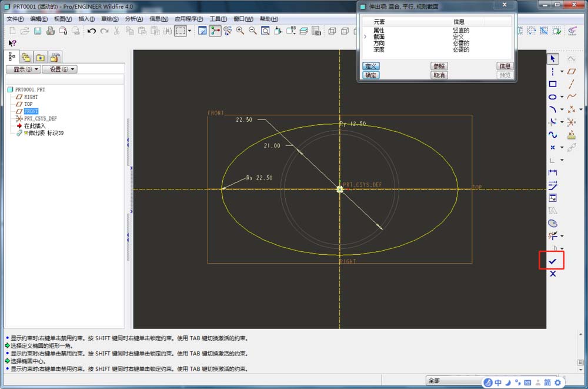This screenshot has width=588, height=389.
Task: Select 伸出项 标识39 in model tree
Action: [46, 133]
